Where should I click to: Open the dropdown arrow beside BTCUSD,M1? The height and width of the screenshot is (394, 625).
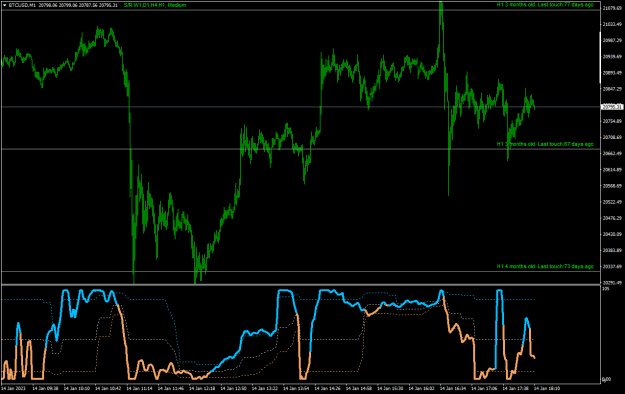click(5, 5)
